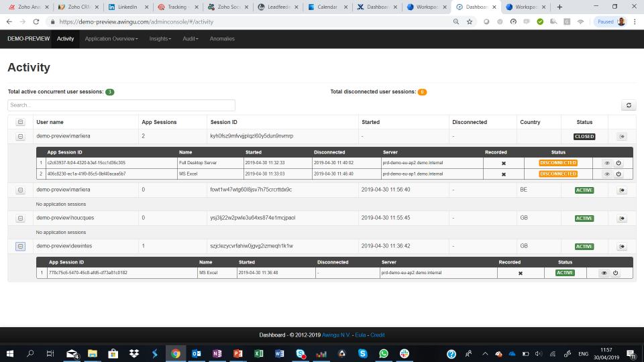Viewport: 644px width, 362px height.
Task: View the active MS Excel app session
Action: coord(604,273)
